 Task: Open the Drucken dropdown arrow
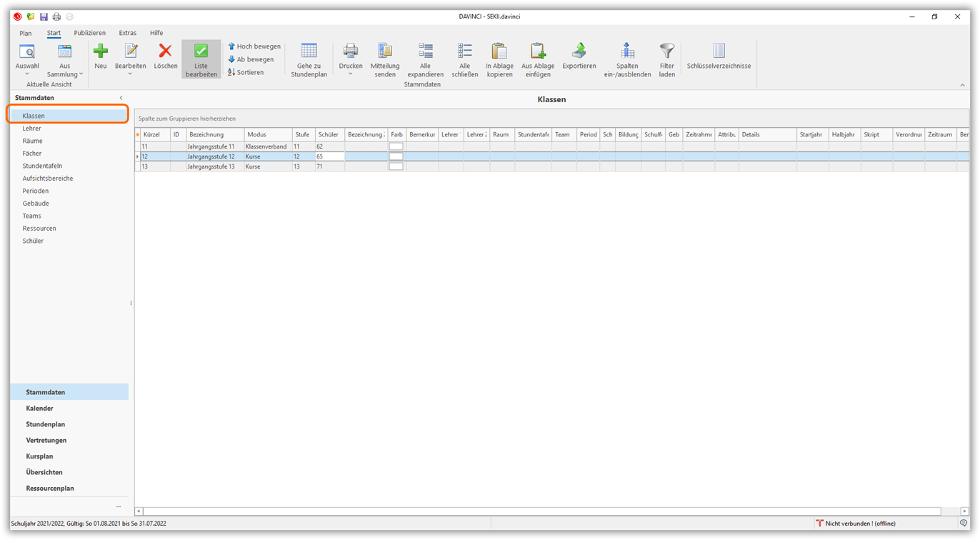[x=350, y=74]
